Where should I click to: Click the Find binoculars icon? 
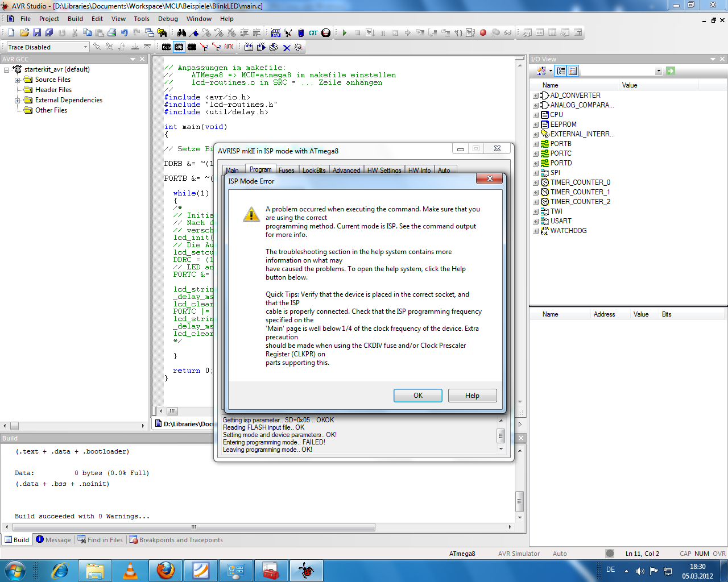click(181, 33)
